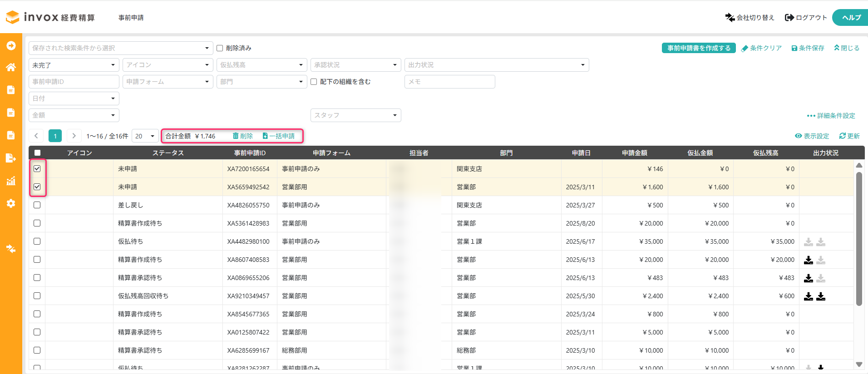This screenshot has height=374, width=868.
Task: Click the home icon in sidebar
Action: [x=11, y=67]
